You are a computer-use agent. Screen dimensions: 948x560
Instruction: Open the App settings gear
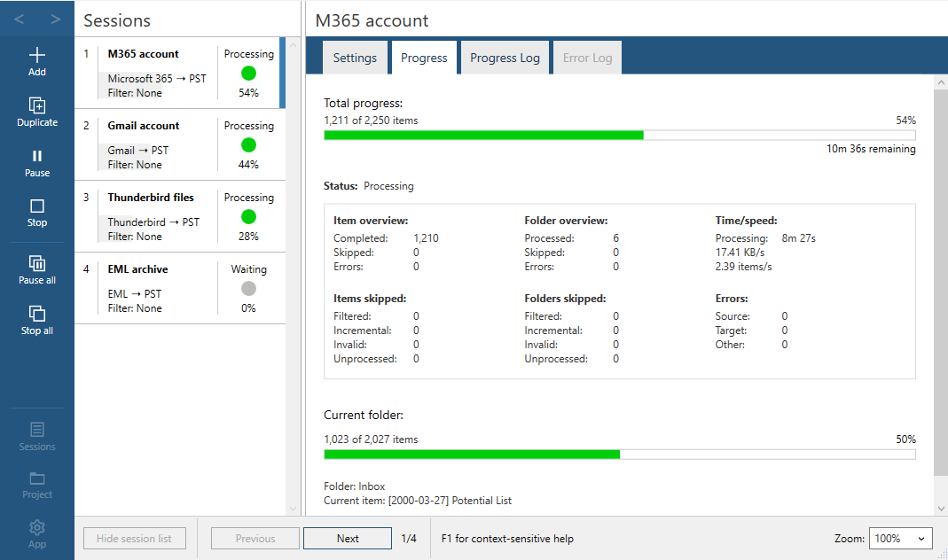[x=37, y=528]
